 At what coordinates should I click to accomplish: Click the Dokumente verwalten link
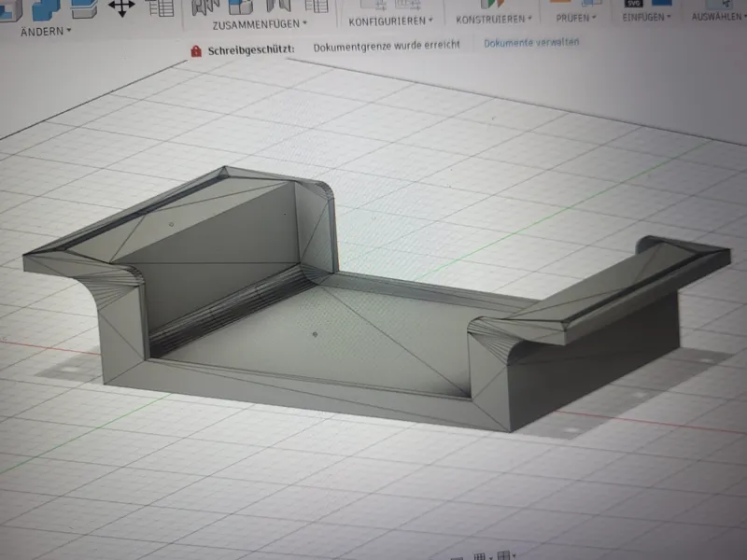click(x=531, y=42)
